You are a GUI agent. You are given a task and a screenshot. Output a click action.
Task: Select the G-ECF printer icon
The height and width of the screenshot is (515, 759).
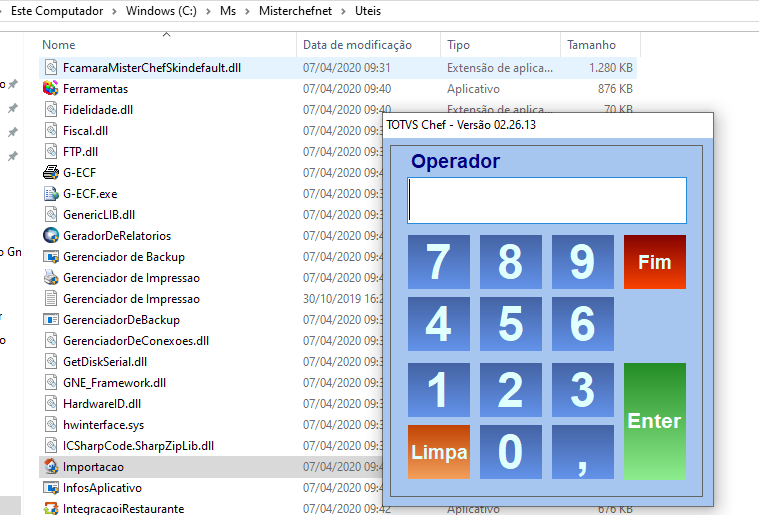point(51,172)
